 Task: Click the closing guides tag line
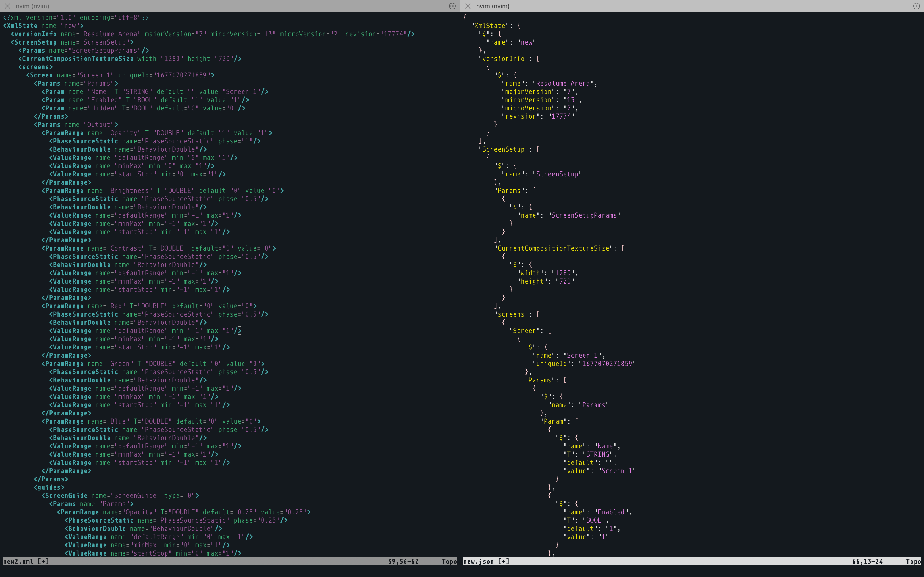49,487
